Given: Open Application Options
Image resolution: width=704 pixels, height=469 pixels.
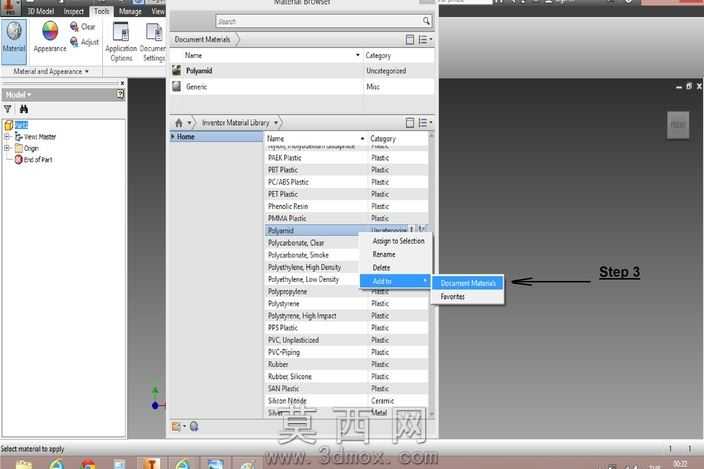Looking at the screenshot, I should 121,42.
